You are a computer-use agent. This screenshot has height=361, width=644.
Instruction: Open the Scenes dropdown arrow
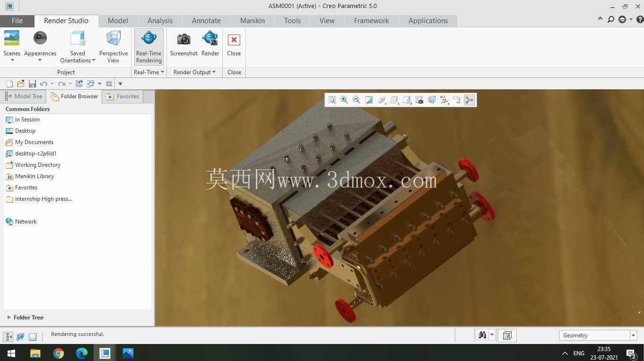pyautogui.click(x=12, y=60)
